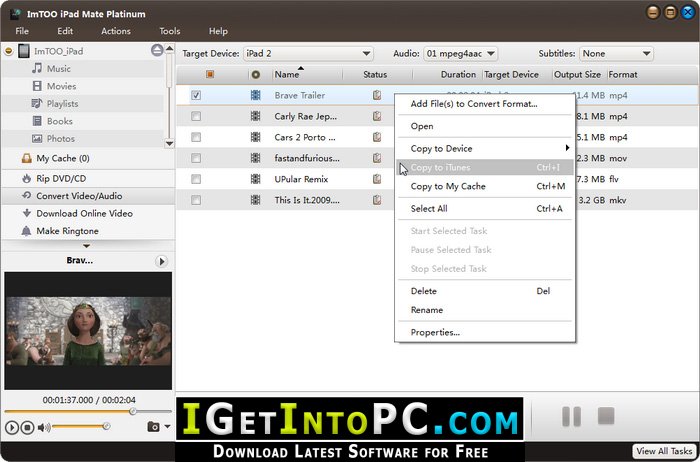Click the status icon of This Is It.2009
The width and height of the screenshot is (700, 462).
tap(377, 200)
